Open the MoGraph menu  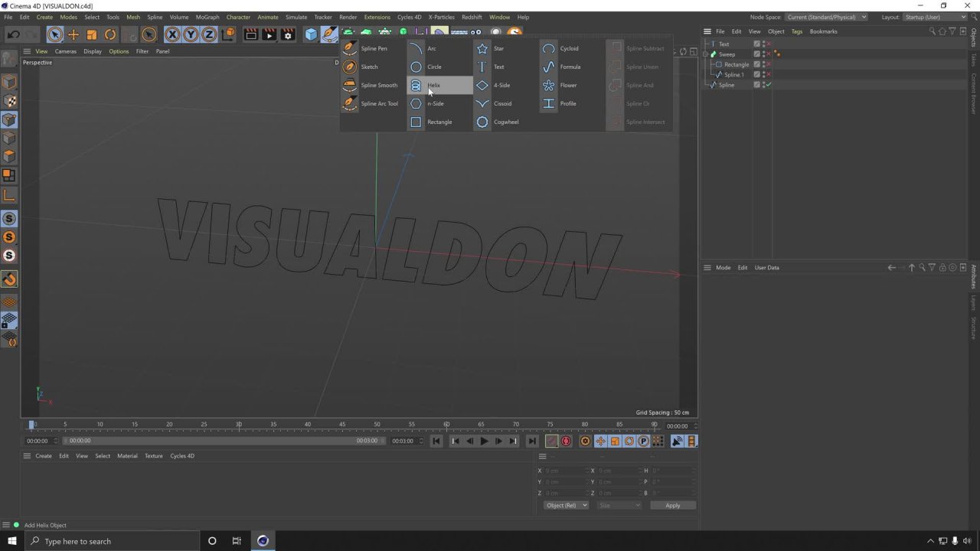[207, 17]
